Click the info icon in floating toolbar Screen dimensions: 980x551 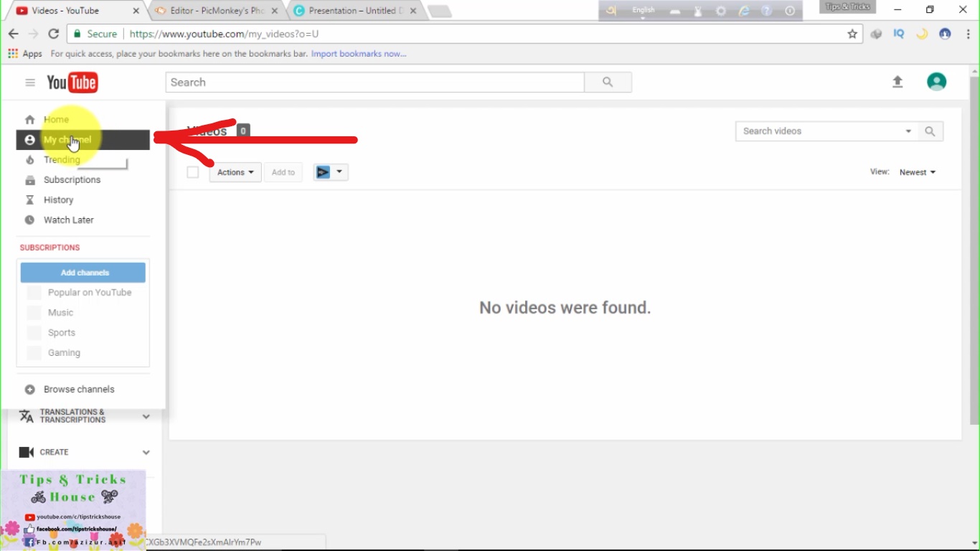point(790,11)
